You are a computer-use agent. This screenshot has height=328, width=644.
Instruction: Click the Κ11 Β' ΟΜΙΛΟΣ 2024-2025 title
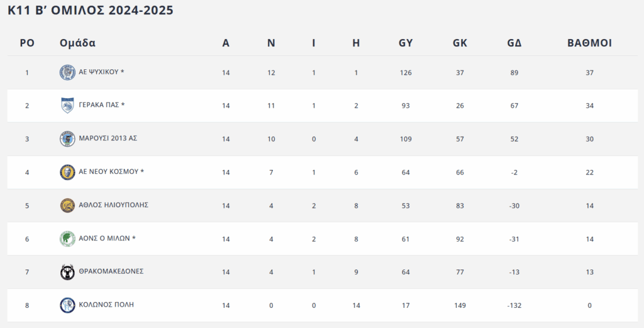coord(91,10)
